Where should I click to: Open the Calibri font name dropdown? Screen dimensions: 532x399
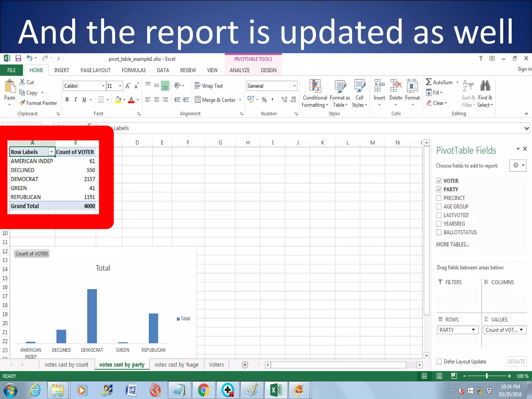[103, 86]
